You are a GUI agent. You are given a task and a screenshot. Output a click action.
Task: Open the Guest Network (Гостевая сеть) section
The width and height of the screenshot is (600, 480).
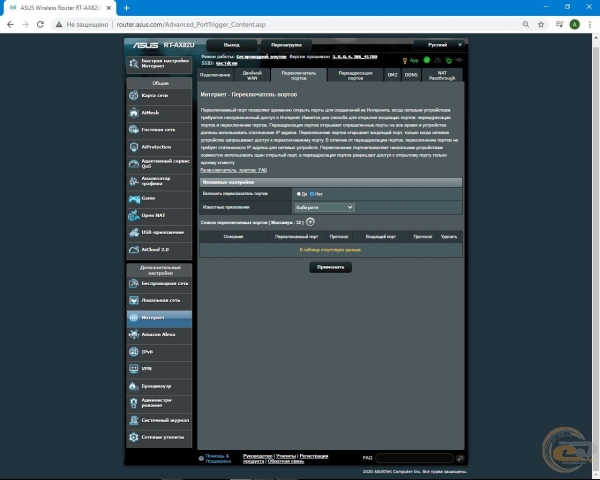(x=159, y=130)
